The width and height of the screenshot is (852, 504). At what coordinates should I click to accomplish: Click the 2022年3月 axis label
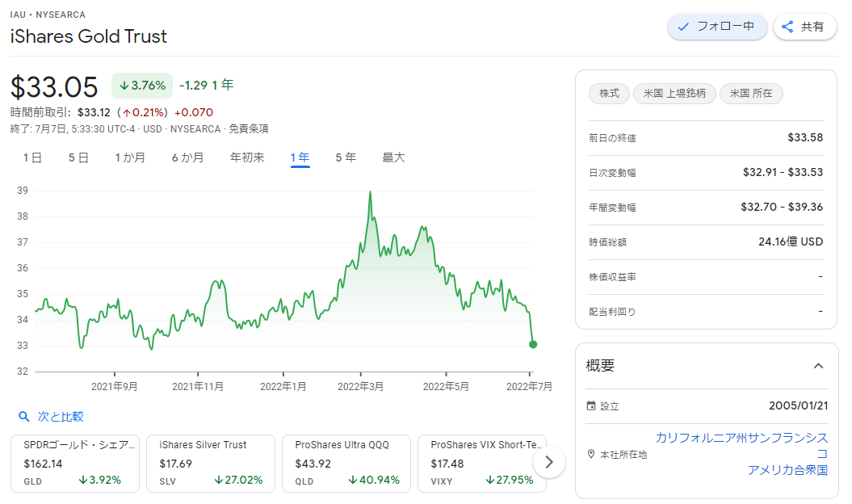click(360, 387)
